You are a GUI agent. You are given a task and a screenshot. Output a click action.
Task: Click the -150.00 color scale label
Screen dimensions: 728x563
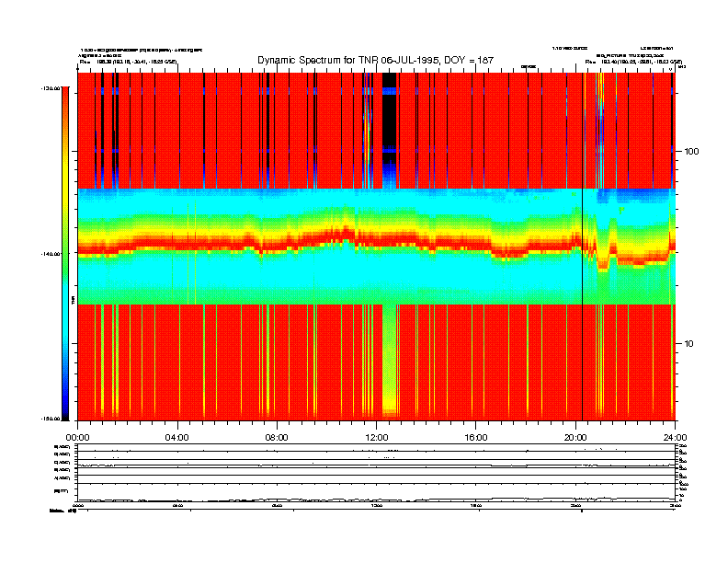[x=51, y=419]
